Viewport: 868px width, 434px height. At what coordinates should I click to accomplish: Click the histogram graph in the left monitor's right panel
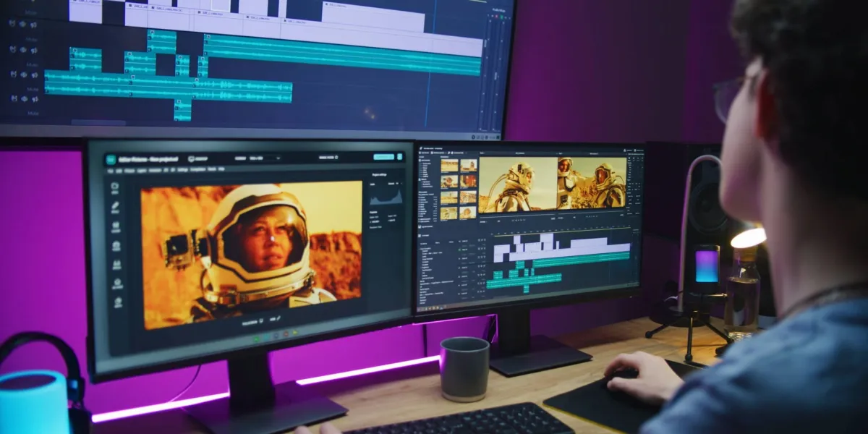[386, 197]
